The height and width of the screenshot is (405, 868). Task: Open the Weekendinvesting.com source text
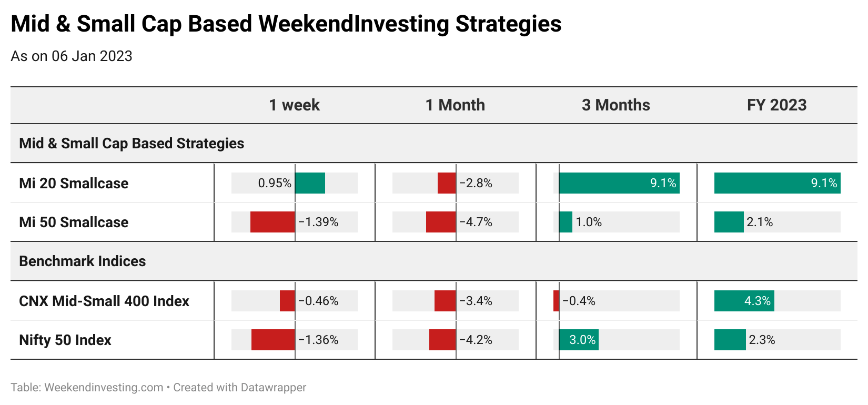[104, 388]
